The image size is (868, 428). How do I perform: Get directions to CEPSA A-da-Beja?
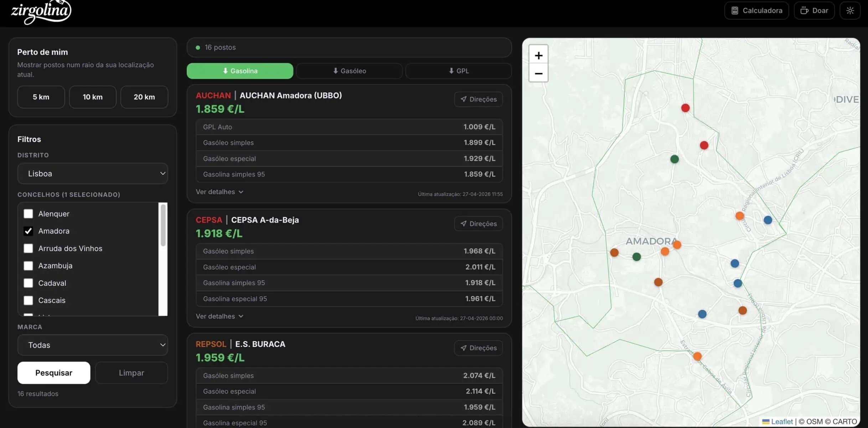[478, 224]
